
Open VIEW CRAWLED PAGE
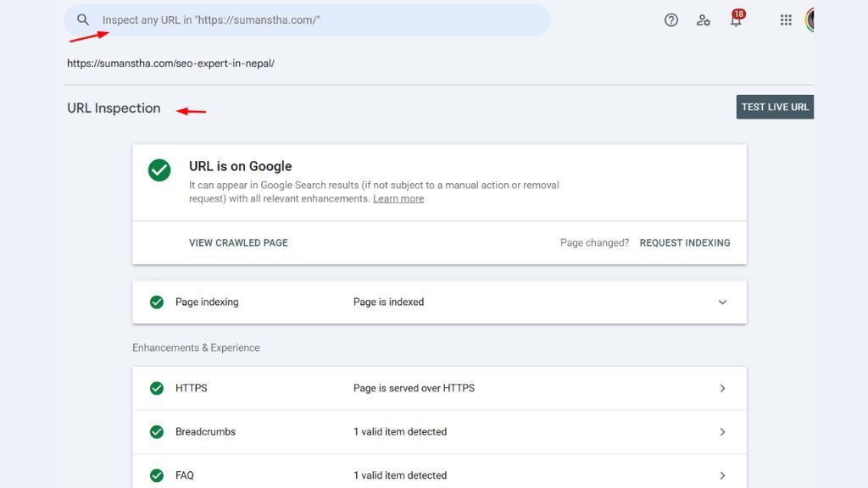click(x=238, y=243)
